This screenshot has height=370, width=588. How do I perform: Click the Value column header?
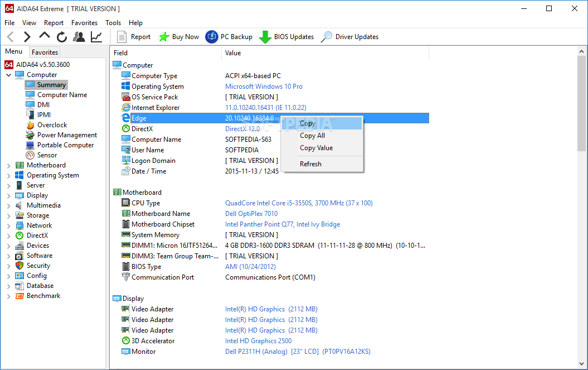tap(325, 53)
